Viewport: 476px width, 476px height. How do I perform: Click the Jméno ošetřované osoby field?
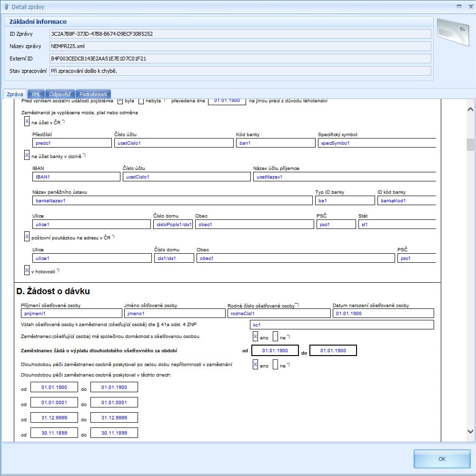click(x=175, y=313)
